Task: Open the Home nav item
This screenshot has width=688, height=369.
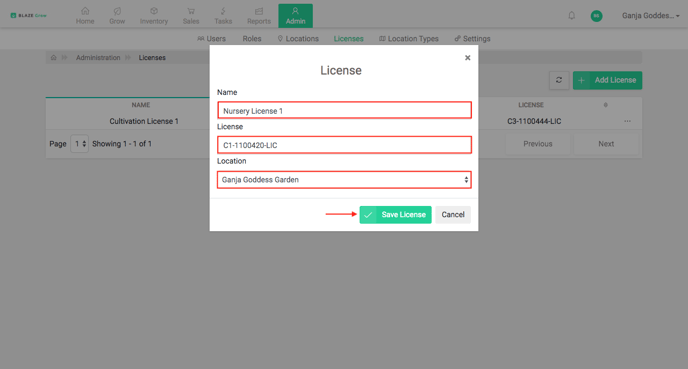Action: click(x=85, y=16)
